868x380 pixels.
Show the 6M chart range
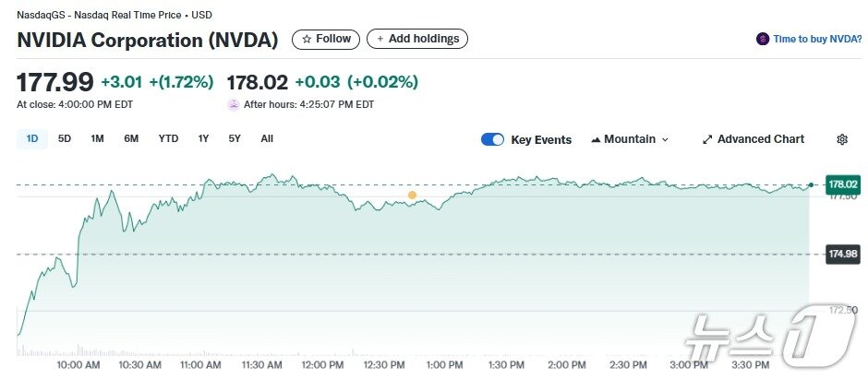pyautogui.click(x=131, y=139)
